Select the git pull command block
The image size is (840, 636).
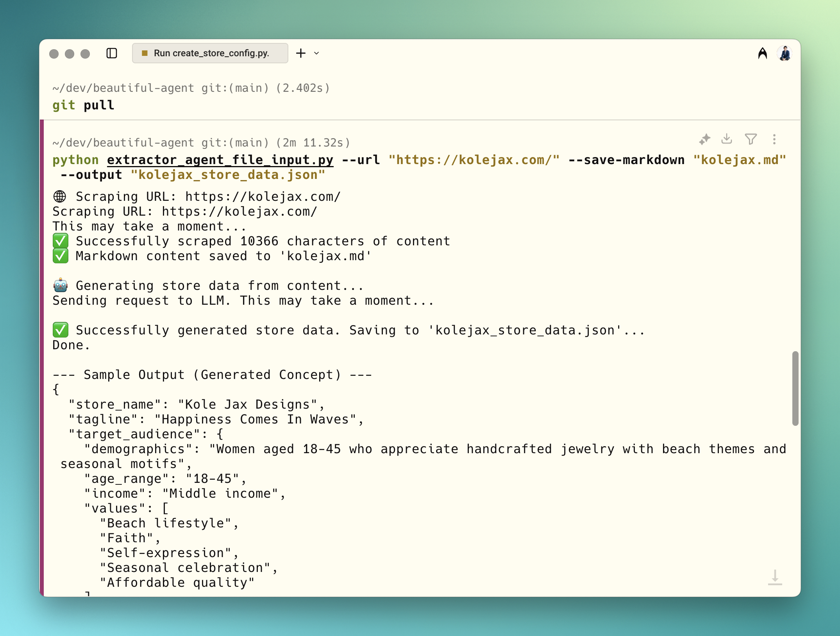point(83,105)
